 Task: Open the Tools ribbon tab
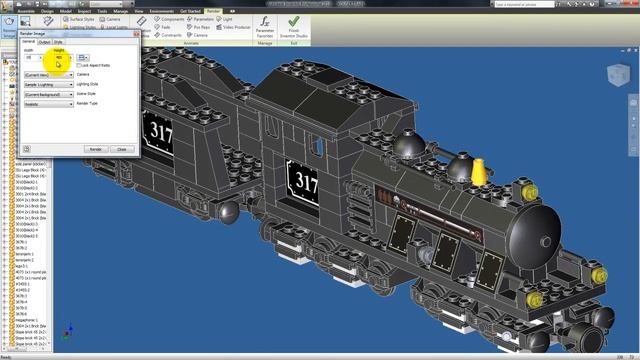102,11
